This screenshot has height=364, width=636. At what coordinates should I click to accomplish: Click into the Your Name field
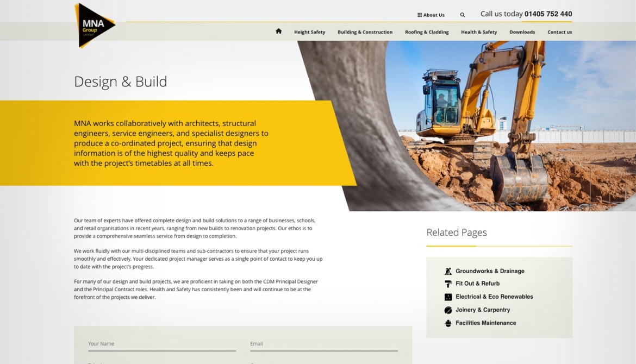tap(161, 344)
